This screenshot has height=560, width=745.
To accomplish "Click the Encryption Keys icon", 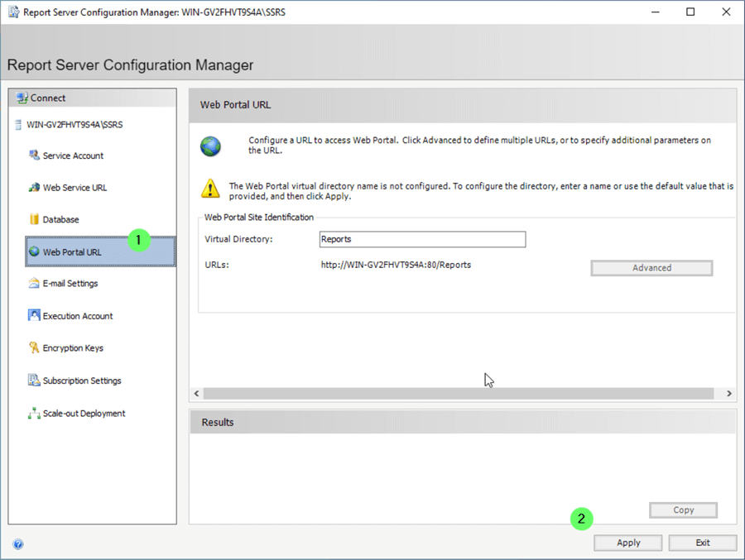I will coord(34,348).
